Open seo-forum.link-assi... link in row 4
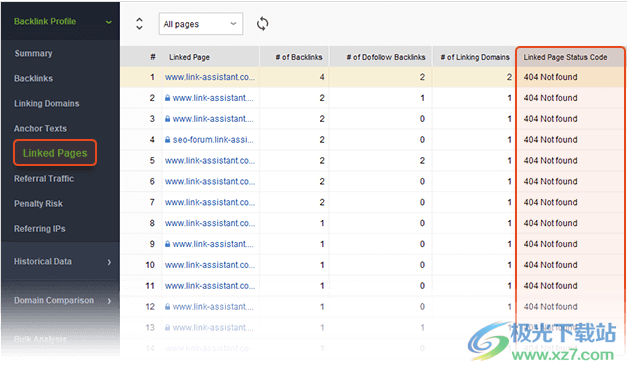 pyautogui.click(x=213, y=140)
